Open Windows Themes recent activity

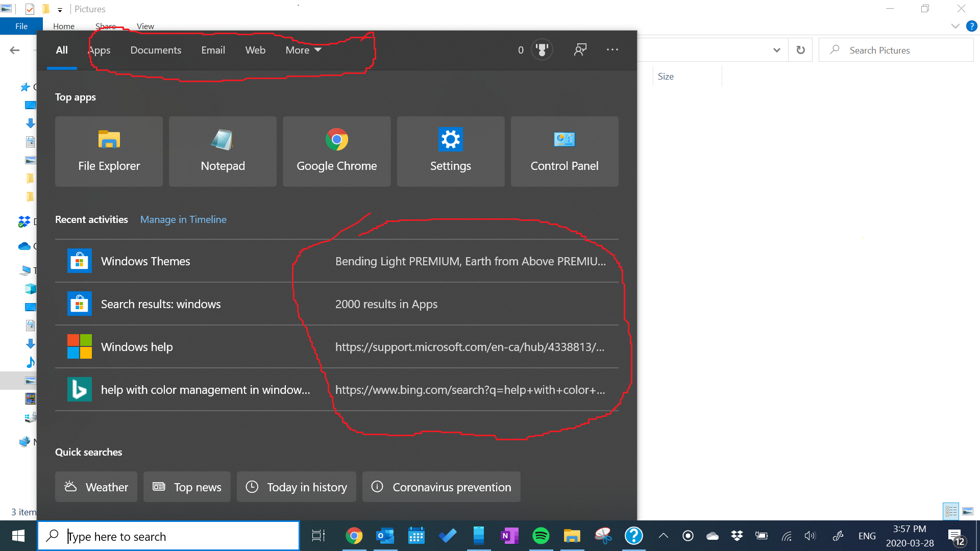pyautogui.click(x=337, y=261)
